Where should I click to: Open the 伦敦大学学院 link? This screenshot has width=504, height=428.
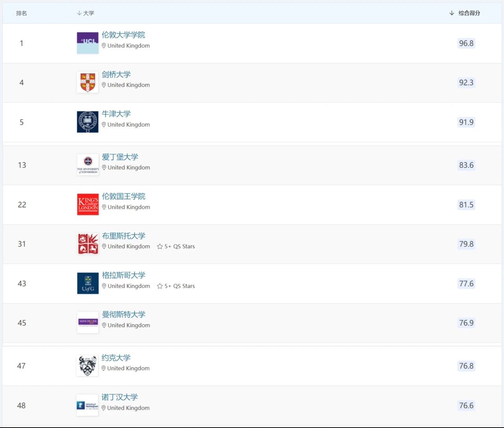(123, 35)
